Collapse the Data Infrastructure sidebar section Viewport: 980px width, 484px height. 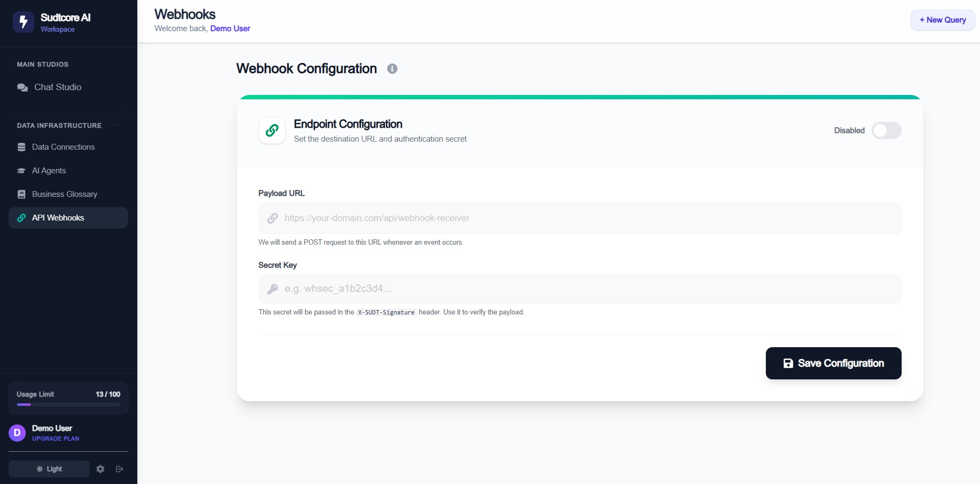[x=115, y=126]
